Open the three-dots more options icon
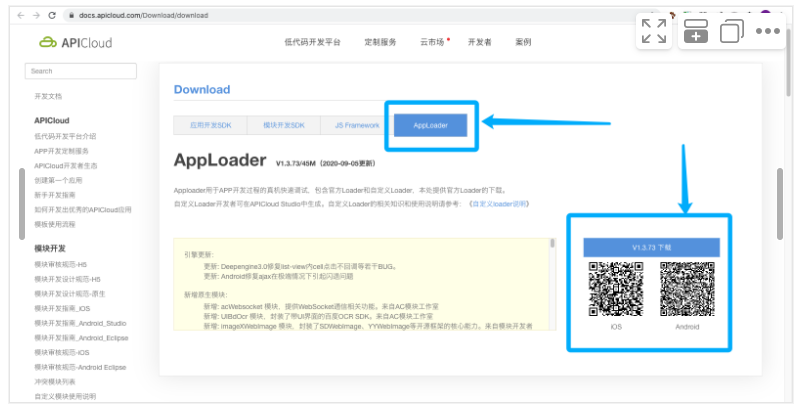 768,31
